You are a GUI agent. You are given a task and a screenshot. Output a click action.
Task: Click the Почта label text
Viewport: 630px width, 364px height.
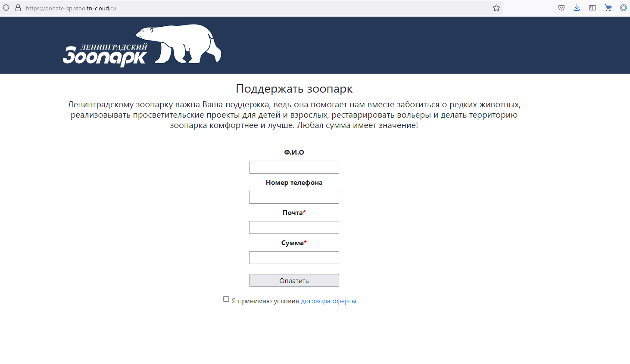tap(293, 213)
